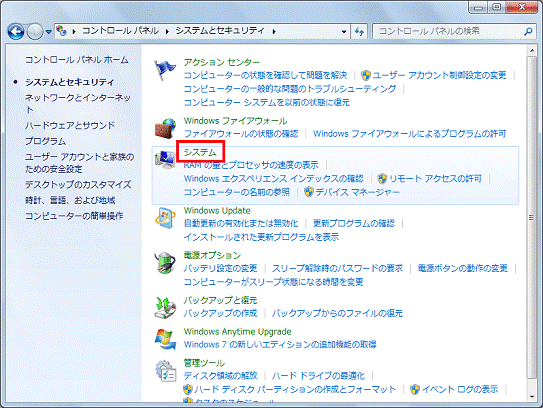Open the 管理ツール heading
This screenshot has height=408, width=543.
[x=204, y=363]
